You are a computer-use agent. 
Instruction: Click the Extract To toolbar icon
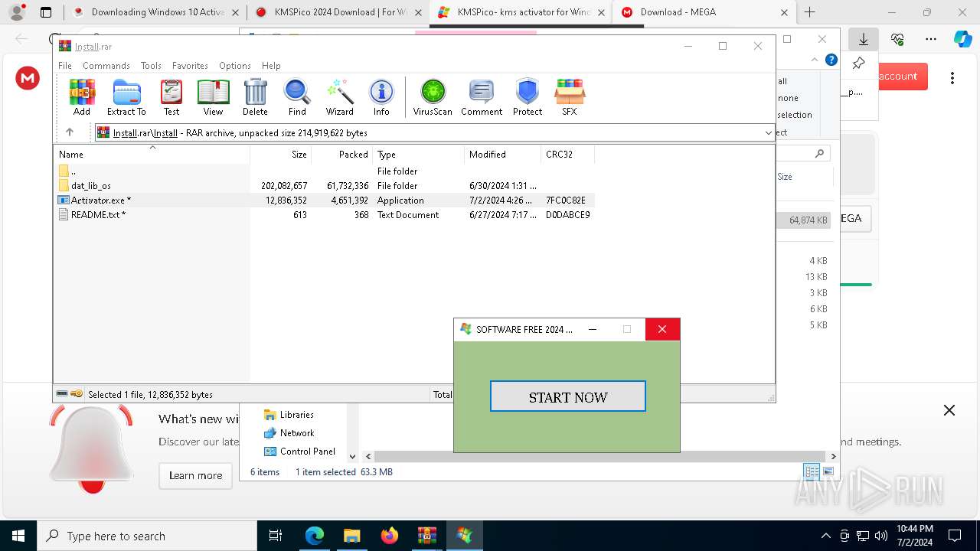click(x=126, y=97)
